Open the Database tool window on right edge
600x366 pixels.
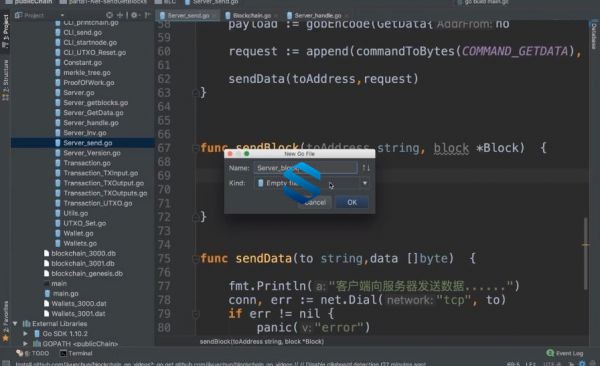click(x=594, y=35)
